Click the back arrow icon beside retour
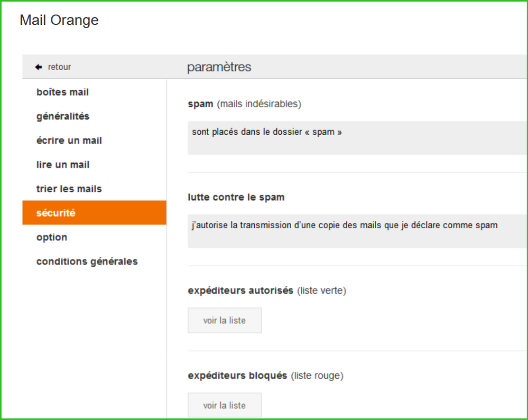Viewport: 528px width, 420px height. pos(38,67)
